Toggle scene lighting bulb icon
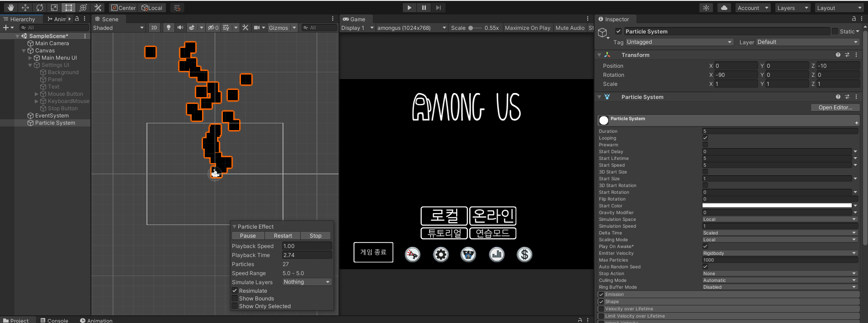This screenshot has width=868, height=323. (169, 28)
